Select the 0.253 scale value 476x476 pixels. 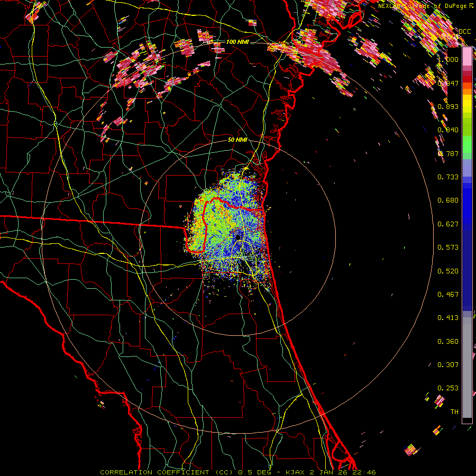(x=448, y=388)
